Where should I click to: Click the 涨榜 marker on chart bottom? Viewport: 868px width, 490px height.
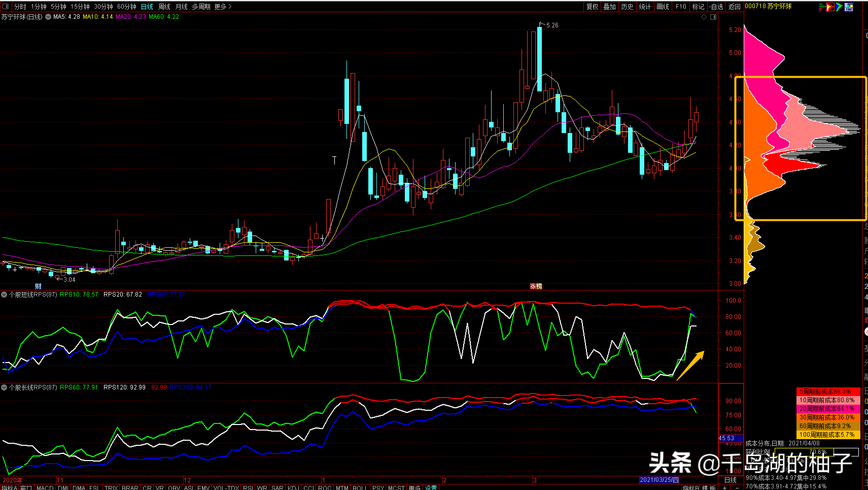[x=536, y=286]
